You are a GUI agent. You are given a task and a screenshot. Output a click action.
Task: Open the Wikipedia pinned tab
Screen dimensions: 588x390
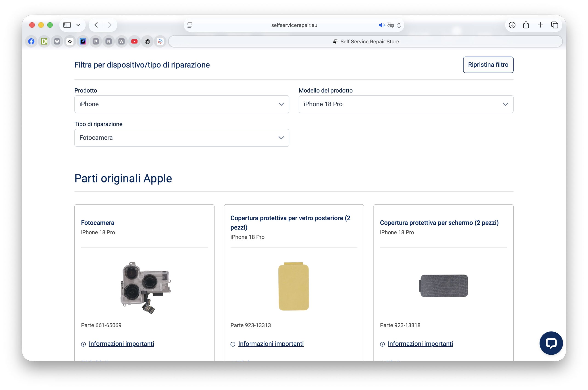(70, 42)
